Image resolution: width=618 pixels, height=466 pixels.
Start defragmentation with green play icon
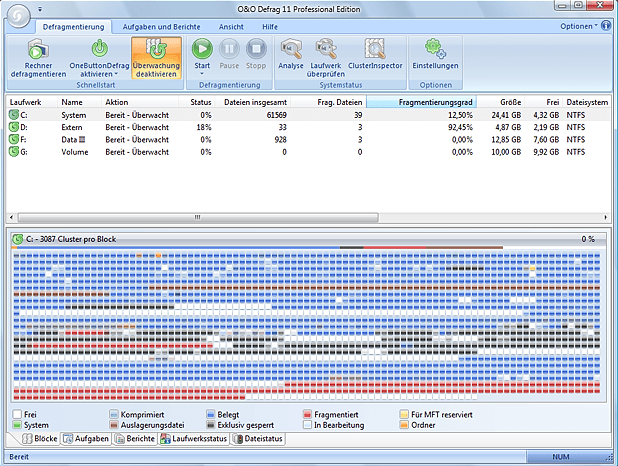pyautogui.click(x=202, y=49)
